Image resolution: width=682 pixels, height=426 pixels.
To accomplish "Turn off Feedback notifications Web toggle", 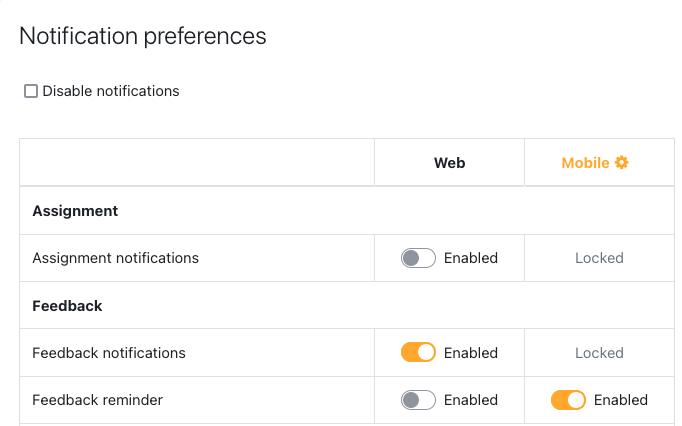I will (418, 352).
